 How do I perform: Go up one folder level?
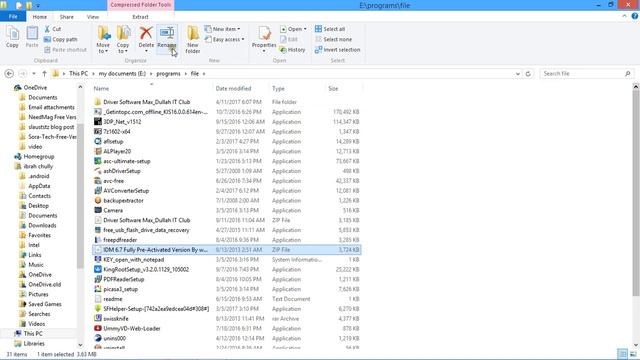pos(44,74)
